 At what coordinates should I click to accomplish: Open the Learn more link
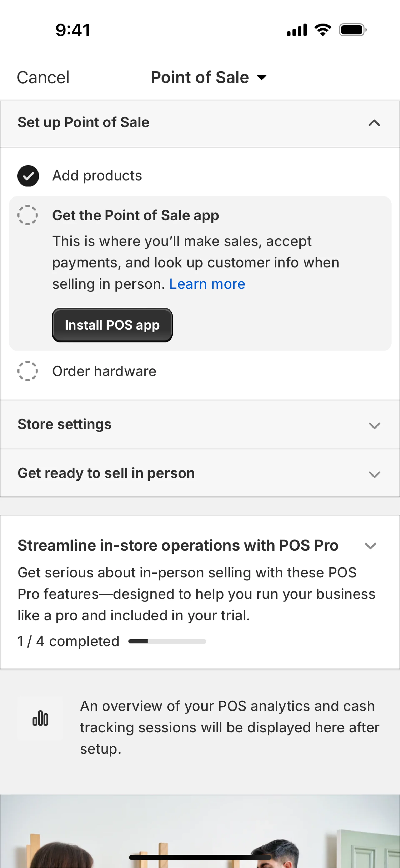[x=207, y=284]
